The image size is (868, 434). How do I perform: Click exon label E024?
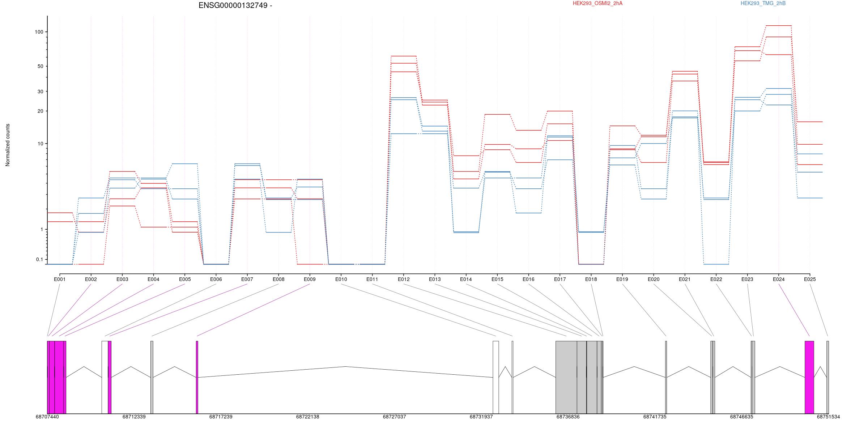click(x=779, y=279)
